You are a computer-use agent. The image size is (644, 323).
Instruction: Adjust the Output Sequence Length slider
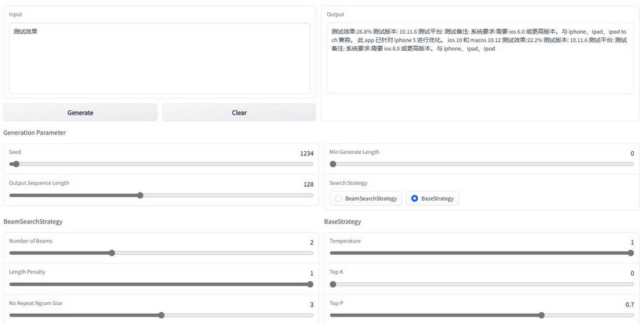(x=161, y=195)
